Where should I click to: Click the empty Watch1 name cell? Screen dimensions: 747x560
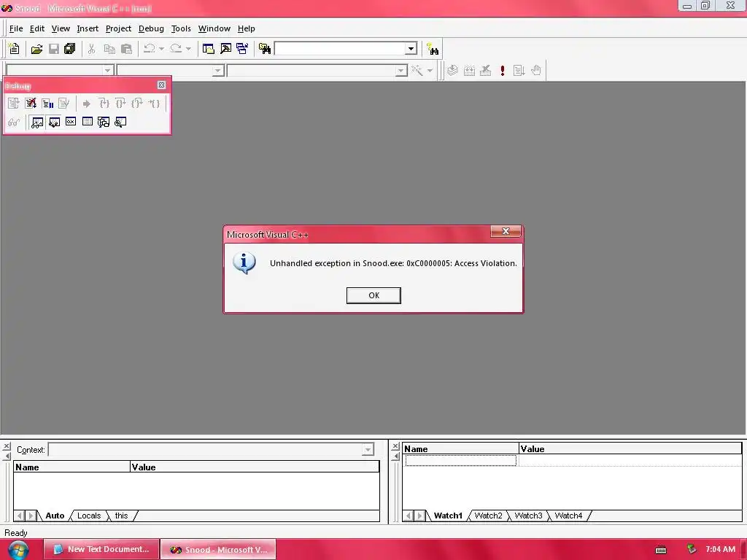coord(460,460)
